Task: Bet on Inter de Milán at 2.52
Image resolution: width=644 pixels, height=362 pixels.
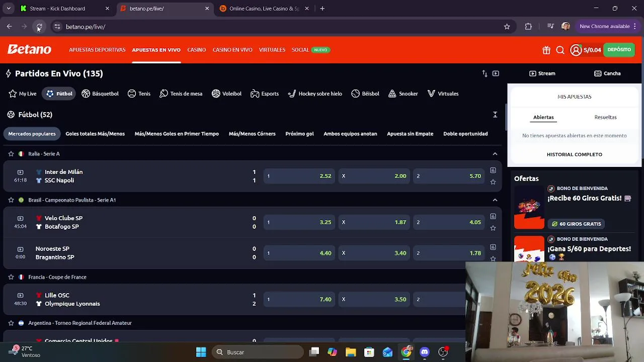Action: [299, 176]
